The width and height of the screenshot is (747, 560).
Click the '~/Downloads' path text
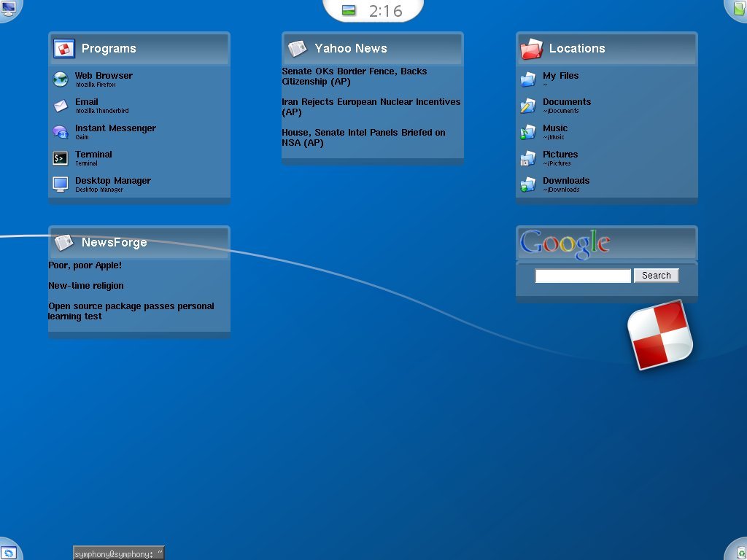pyautogui.click(x=561, y=190)
